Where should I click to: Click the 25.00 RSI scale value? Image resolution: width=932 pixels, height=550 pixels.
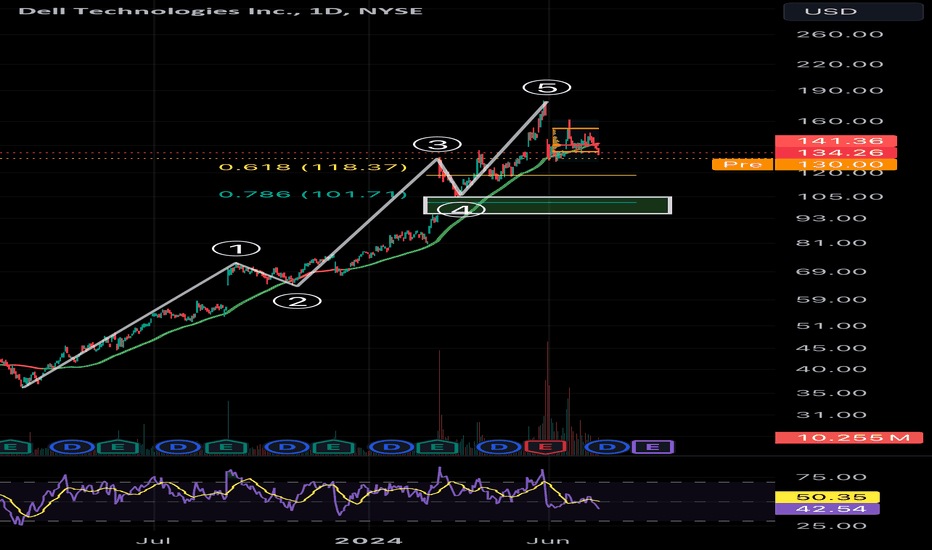click(831, 526)
